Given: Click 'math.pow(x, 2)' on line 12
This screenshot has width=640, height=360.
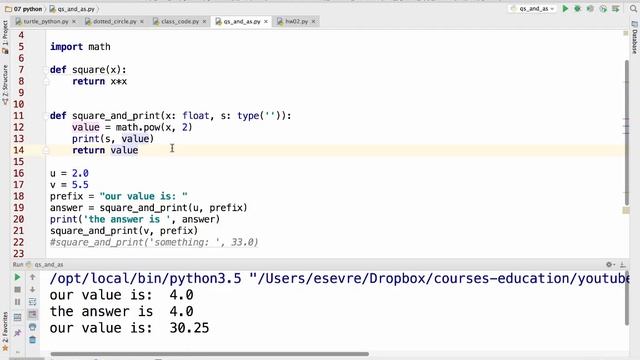Looking at the screenshot, I should (x=154, y=127).
